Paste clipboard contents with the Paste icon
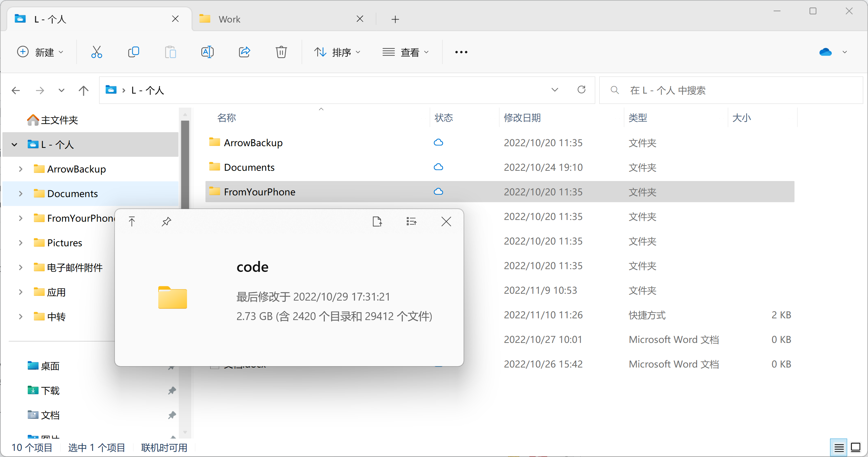Image resolution: width=868 pixels, height=457 pixels. 171,52
